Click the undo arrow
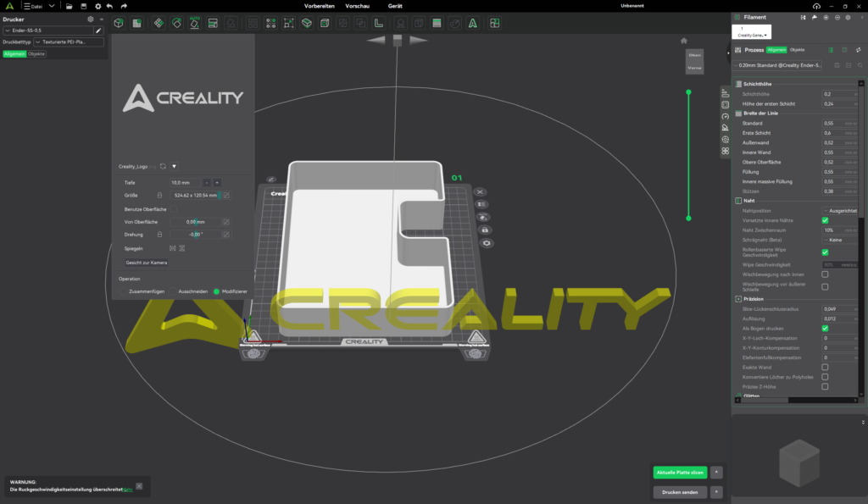The height and width of the screenshot is (504, 868). click(x=109, y=6)
